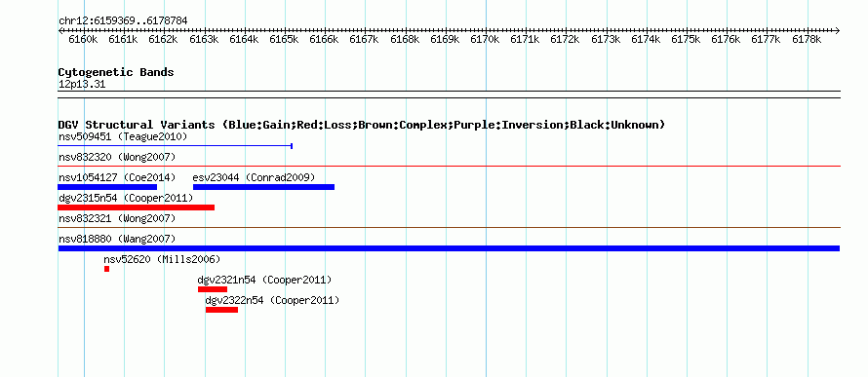This screenshot has height=377, width=868.
Task: Select the red dgv2322n54 loss bar
Action: (x=222, y=310)
